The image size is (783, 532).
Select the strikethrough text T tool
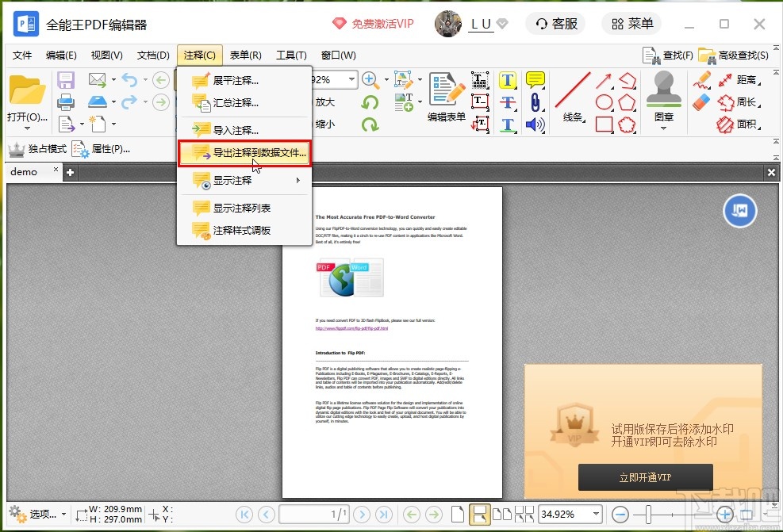508,102
